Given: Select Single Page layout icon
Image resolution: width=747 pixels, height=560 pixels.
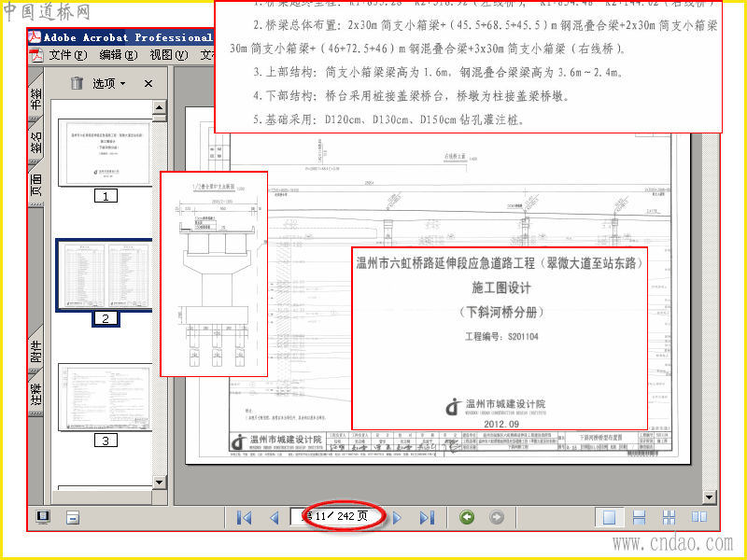Looking at the screenshot, I should pyautogui.click(x=610, y=517).
